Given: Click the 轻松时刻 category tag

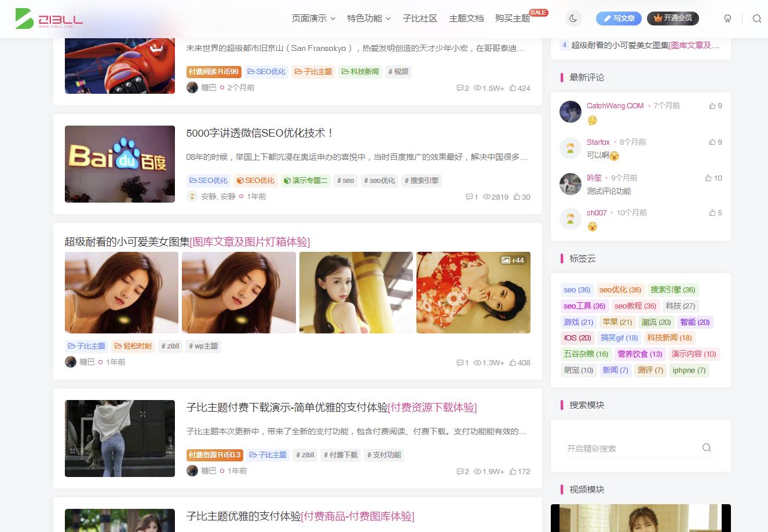Looking at the screenshot, I should click(x=133, y=346).
